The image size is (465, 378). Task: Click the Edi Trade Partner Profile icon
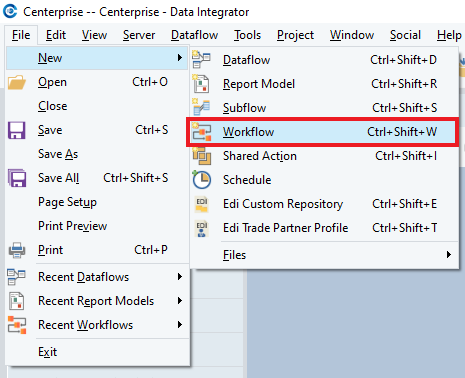point(202,228)
